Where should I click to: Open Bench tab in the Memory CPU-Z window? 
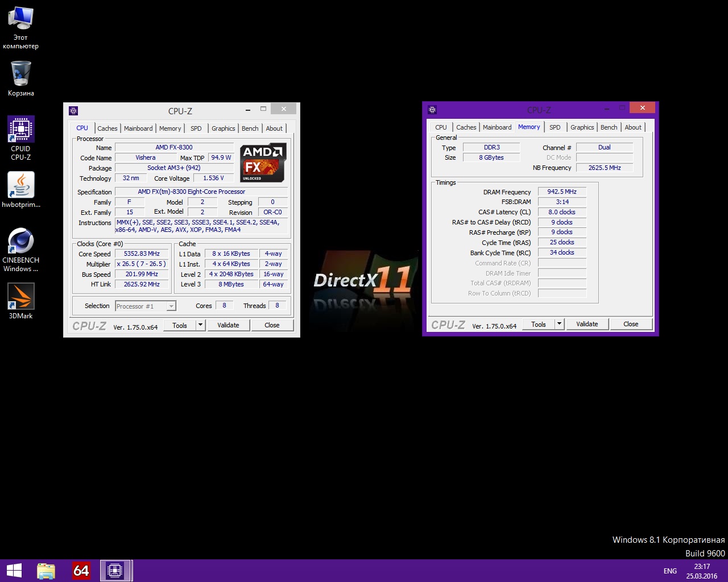tap(609, 127)
